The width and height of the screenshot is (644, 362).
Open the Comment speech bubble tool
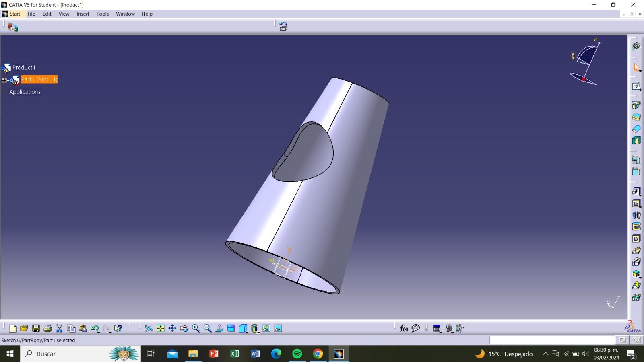[x=416, y=329]
